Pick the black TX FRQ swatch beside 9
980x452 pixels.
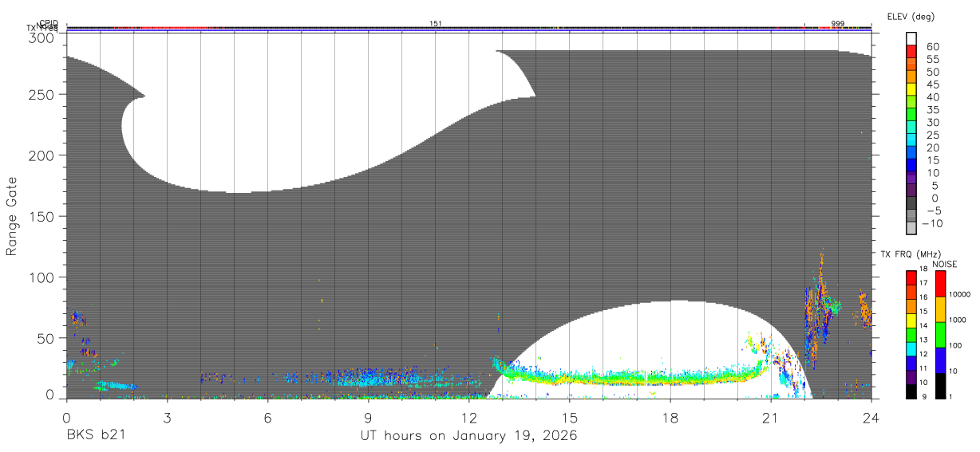(911, 392)
